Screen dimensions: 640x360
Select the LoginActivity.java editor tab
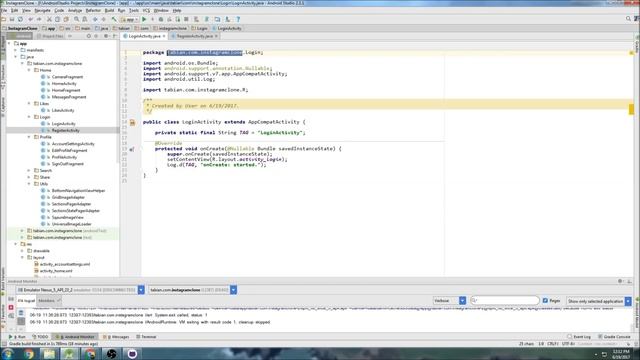(x=144, y=36)
